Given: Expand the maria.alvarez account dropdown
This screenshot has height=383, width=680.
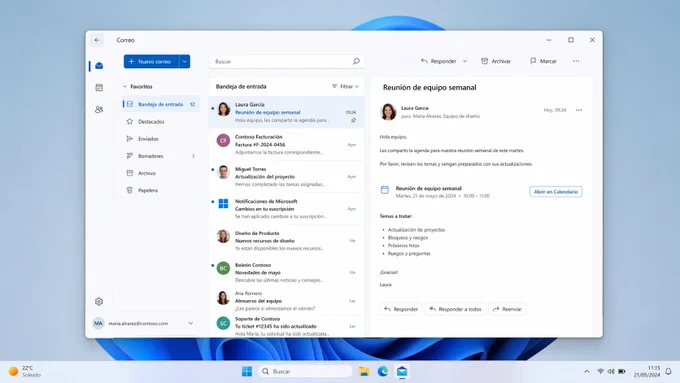Looking at the screenshot, I should [190, 323].
